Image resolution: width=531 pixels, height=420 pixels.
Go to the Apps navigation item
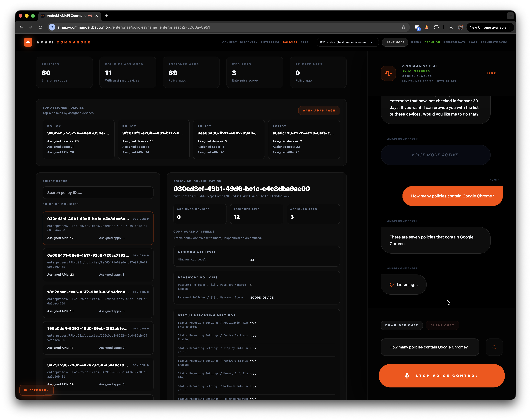click(304, 42)
